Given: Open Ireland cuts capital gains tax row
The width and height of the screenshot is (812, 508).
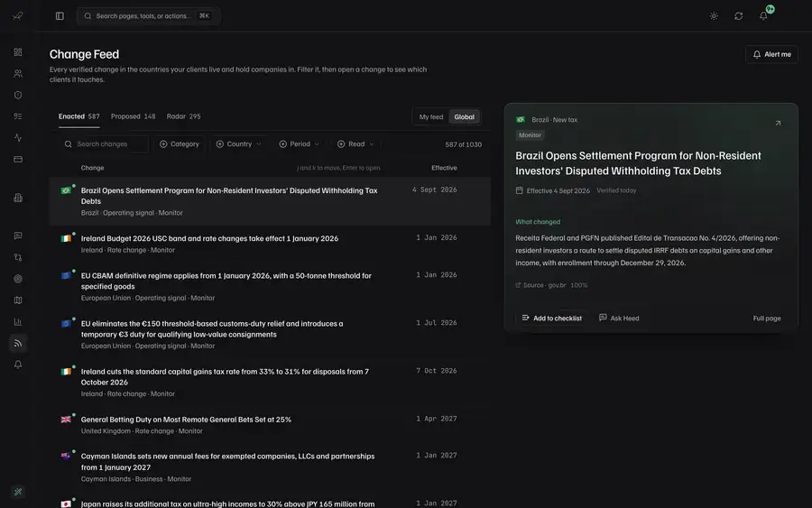Looking at the screenshot, I should (270, 383).
